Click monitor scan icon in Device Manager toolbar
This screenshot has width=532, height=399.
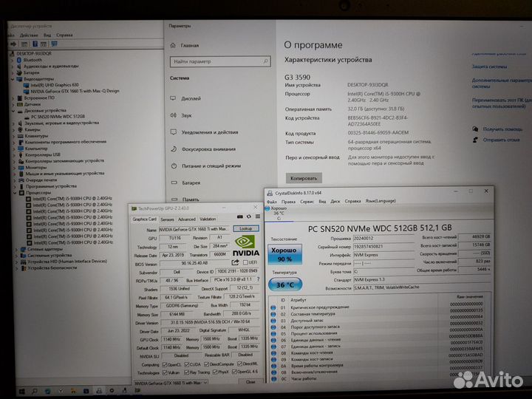tap(54, 44)
